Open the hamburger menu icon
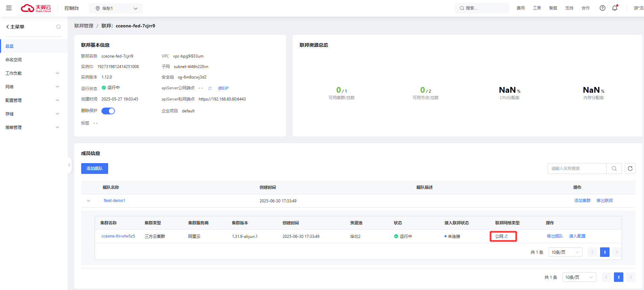The height and width of the screenshot is (290, 644). 9,8
